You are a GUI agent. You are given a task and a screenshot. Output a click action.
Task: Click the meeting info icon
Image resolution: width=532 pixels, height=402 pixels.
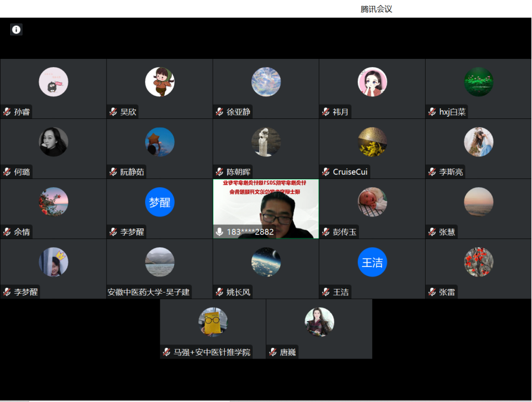pos(16,29)
